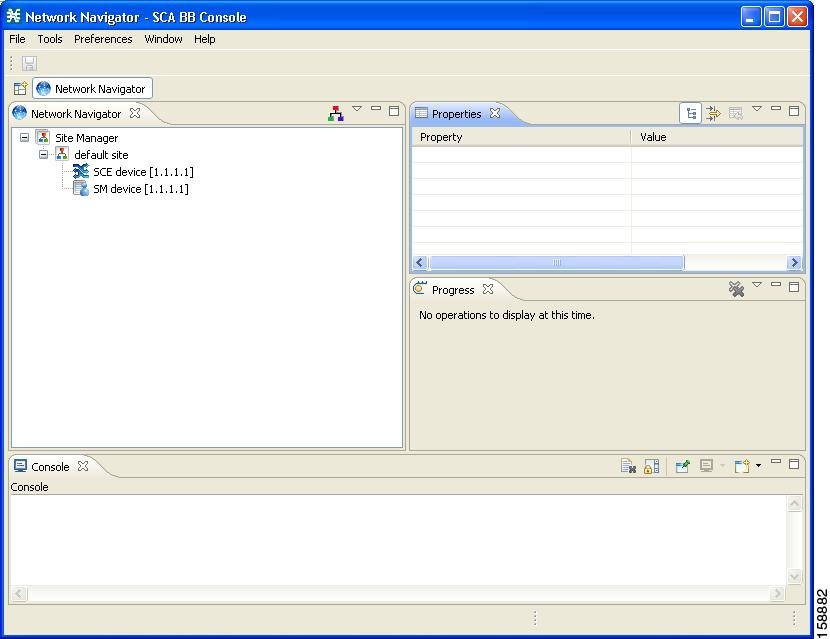The image size is (830, 639).
Task: Click the New perspective icon on the toolbar
Action: click(x=19, y=88)
